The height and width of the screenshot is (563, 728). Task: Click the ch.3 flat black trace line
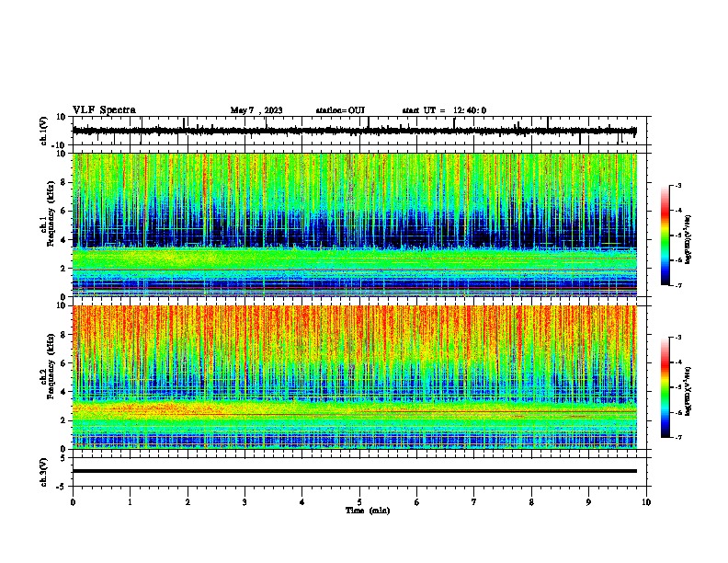(x=355, y=471)
